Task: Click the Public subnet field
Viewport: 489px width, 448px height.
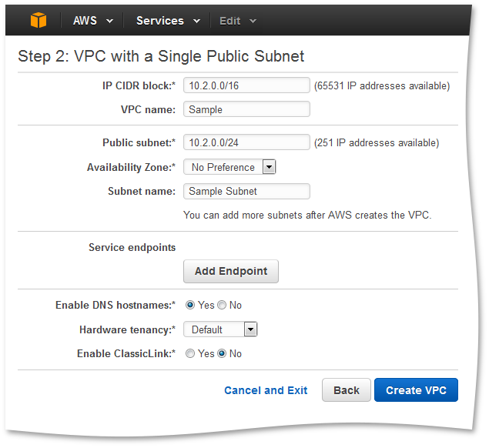Action: coord(246,142)
